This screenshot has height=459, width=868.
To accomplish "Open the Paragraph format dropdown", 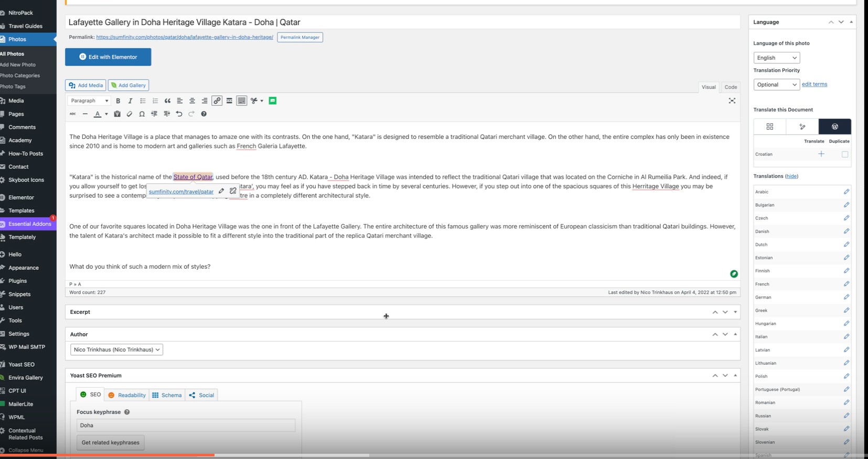I will [x=89, y=101].
